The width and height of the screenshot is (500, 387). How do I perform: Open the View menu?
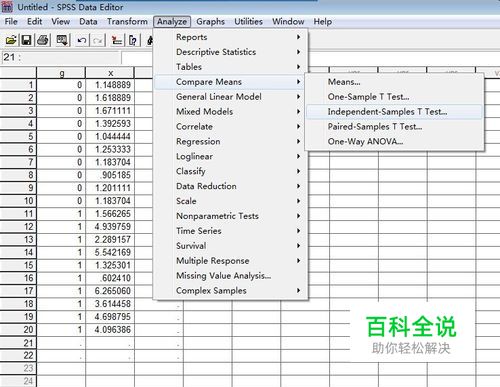[x=61, y=22]
